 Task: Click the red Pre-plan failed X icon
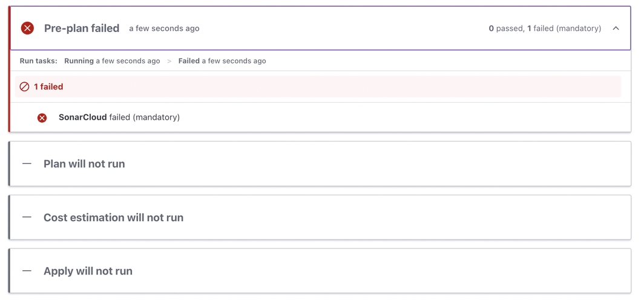27,28
